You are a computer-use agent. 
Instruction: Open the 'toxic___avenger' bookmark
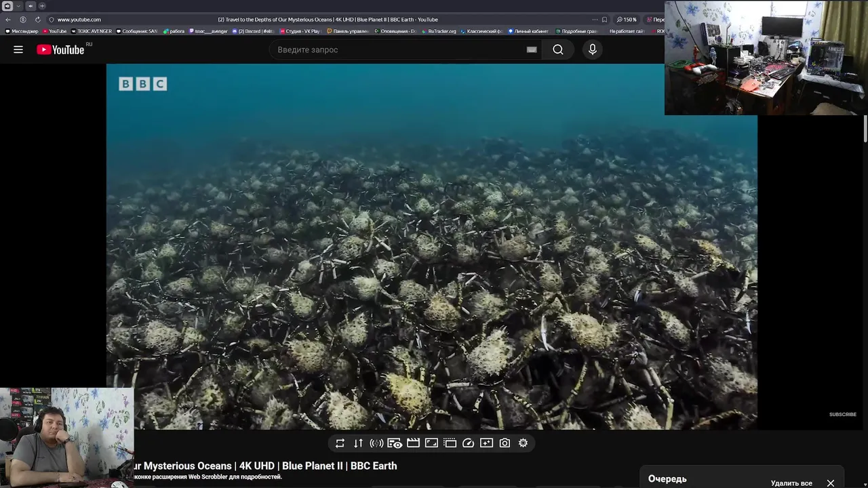point(208,31)
